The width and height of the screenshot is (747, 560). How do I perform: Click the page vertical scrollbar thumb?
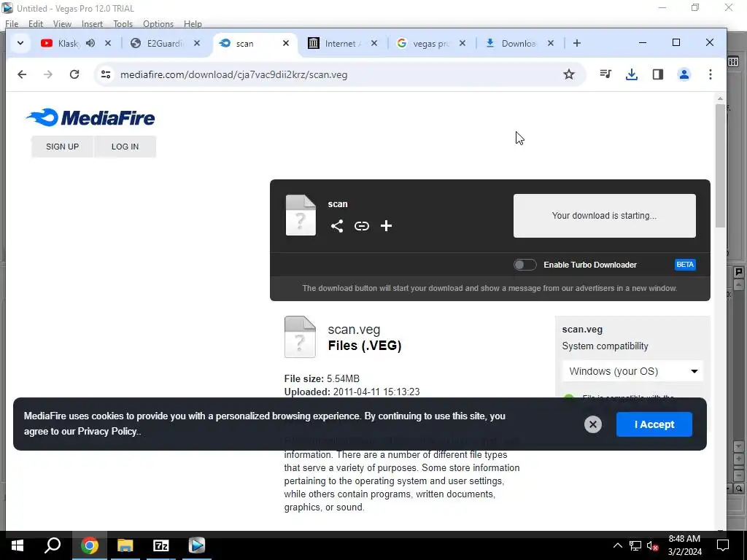720,166
